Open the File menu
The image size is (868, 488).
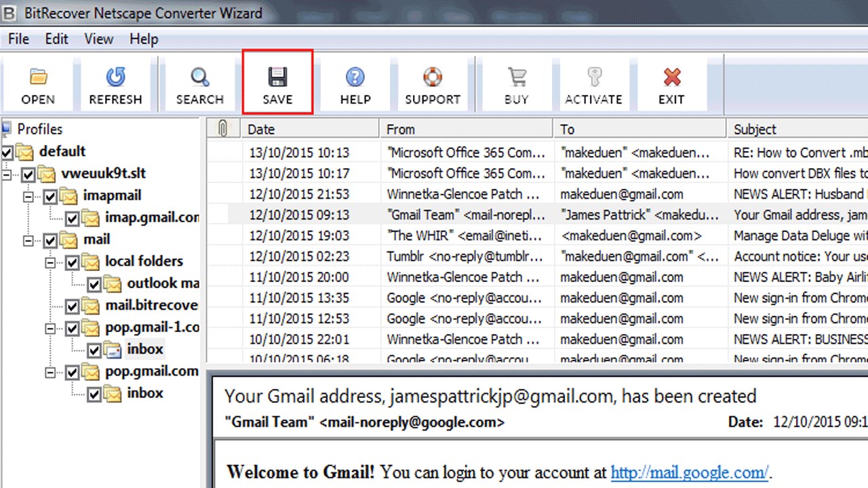coord(18,39)
